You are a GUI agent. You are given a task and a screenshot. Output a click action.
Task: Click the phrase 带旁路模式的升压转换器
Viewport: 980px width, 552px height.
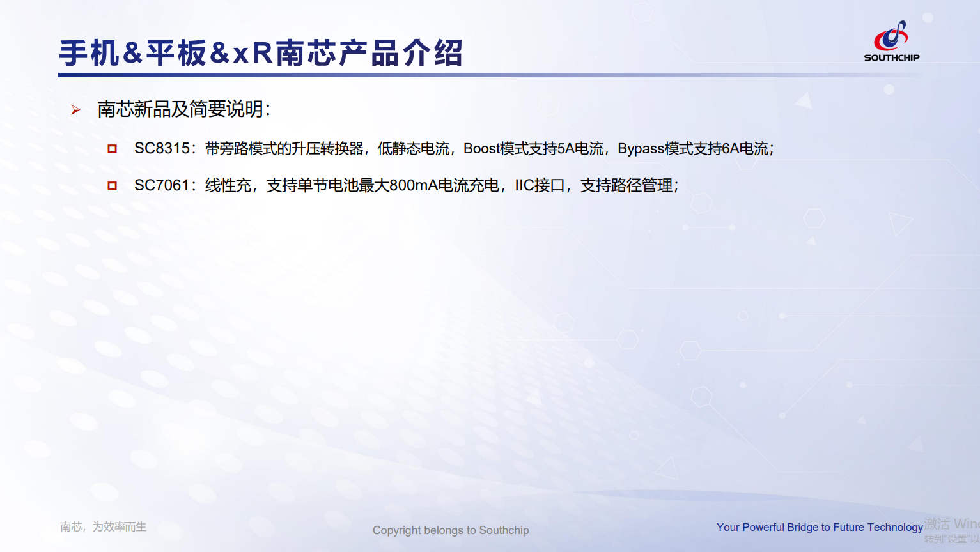(284, 149)
